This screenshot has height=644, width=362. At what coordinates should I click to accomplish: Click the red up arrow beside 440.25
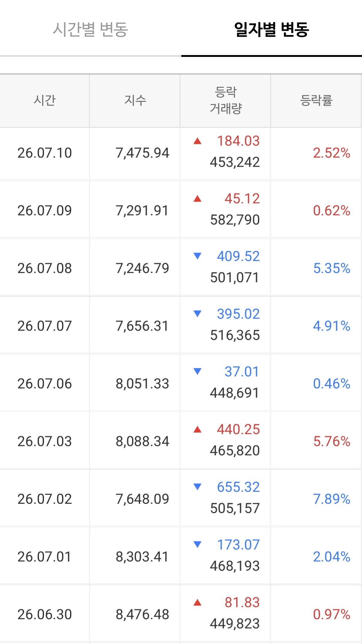(197, 429)
